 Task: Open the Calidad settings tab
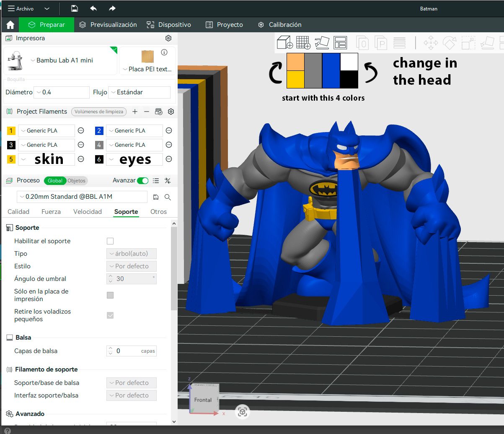coord(18,212)
